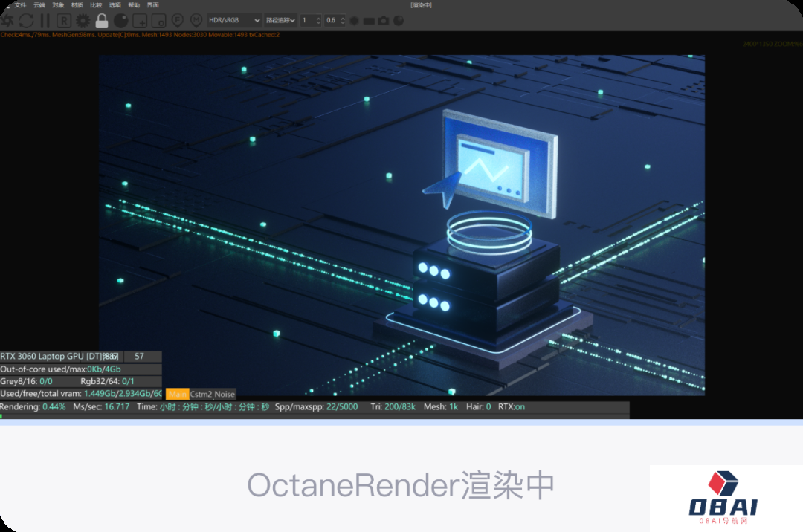
Task: Click the material picker M pin icon
Action: point(196,21)
